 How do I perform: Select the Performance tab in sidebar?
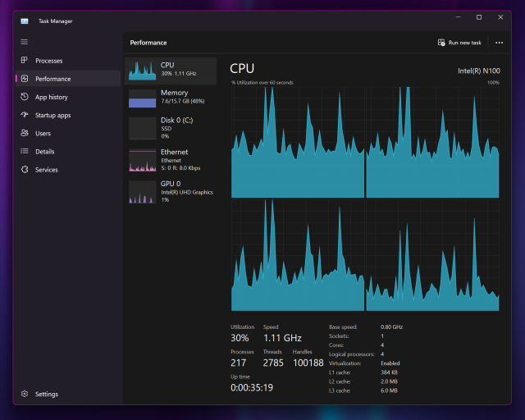pyautogui.click(x=68, y=79)
